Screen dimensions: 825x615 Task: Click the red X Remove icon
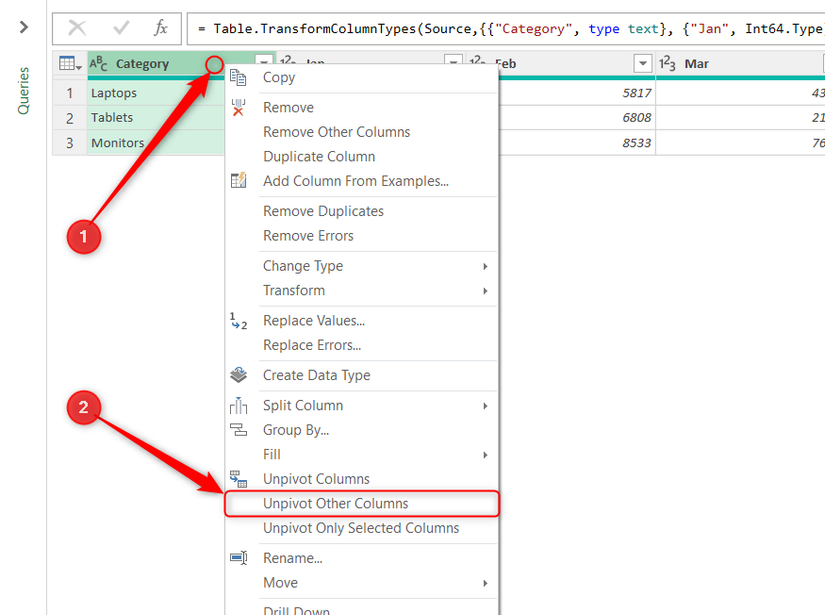[x=238, y=107]
